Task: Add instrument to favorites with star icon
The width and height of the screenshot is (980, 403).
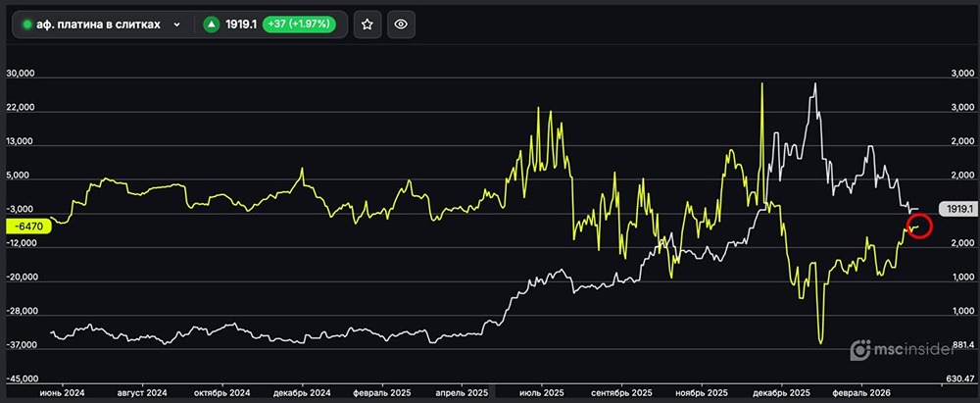Action: pos(367,25)
